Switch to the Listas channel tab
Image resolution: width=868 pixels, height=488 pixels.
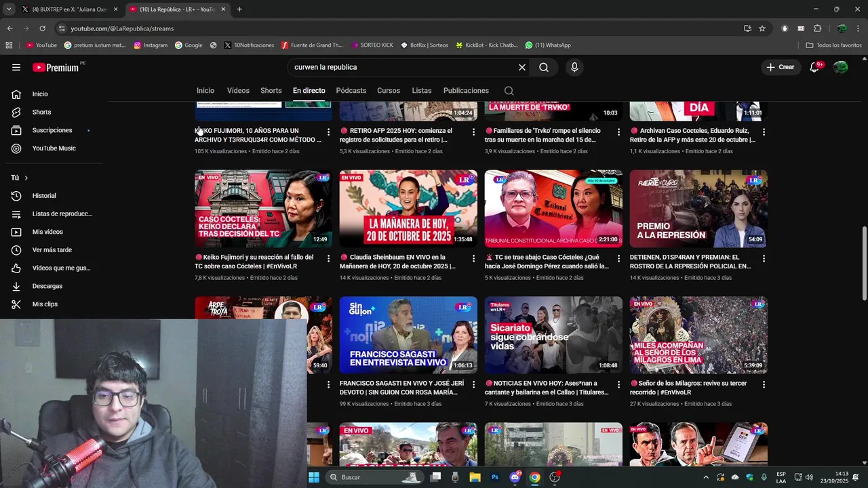[x=422, y=91]
